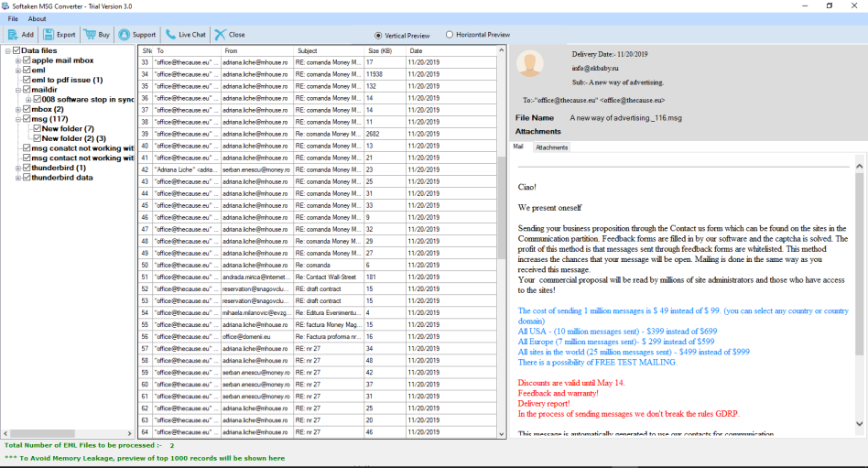Select row 54 Re: Editura Evenimentu
This screenshot has width=868, height=468.
[318, 313]
